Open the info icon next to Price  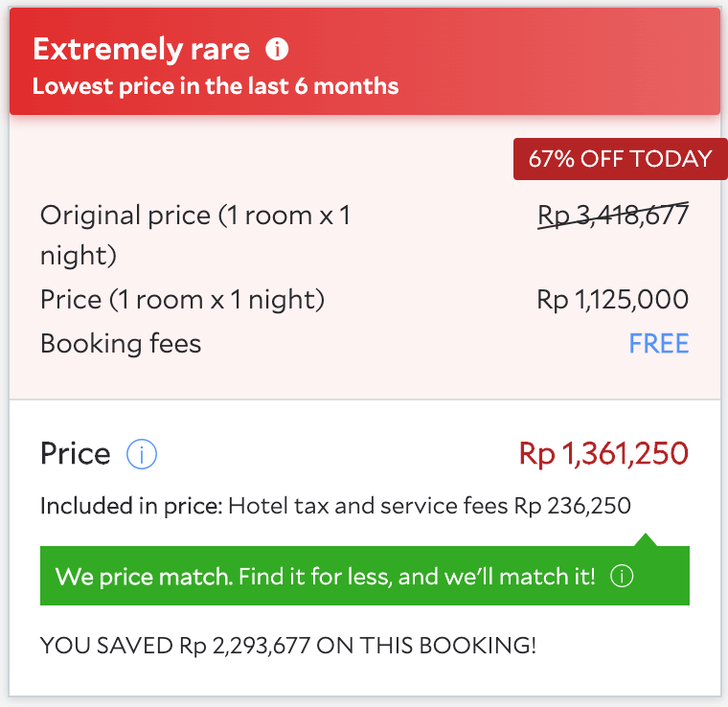click(x=142, y=454)
